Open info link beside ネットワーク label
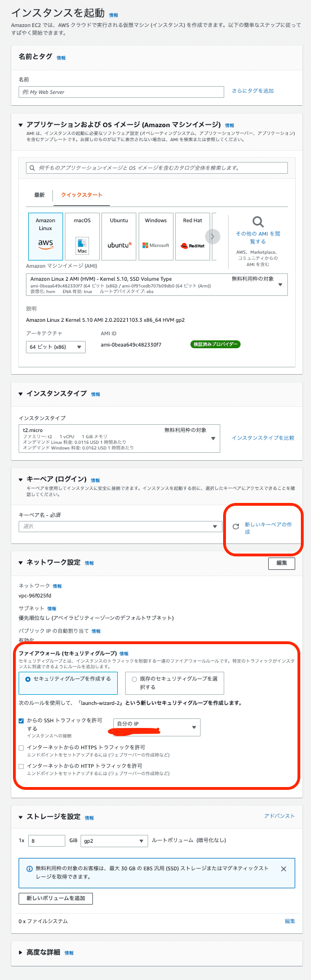This screenshot has width=311, height=980. pos(57,586)
